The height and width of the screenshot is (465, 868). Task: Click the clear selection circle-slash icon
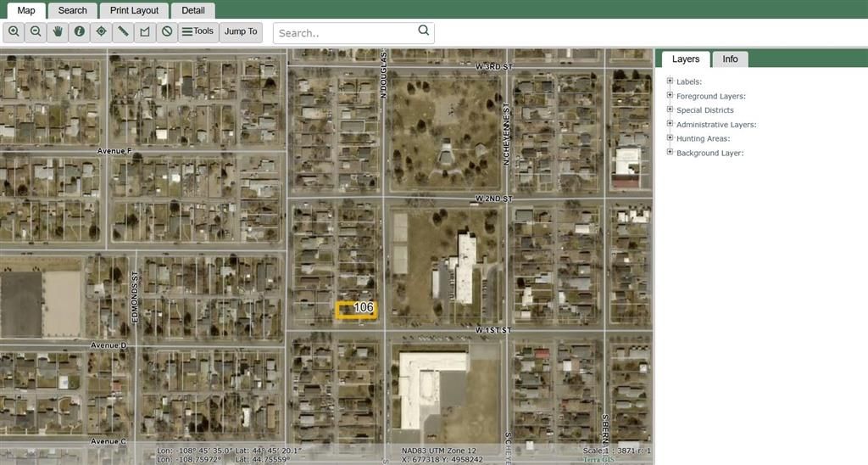[167, 31]
